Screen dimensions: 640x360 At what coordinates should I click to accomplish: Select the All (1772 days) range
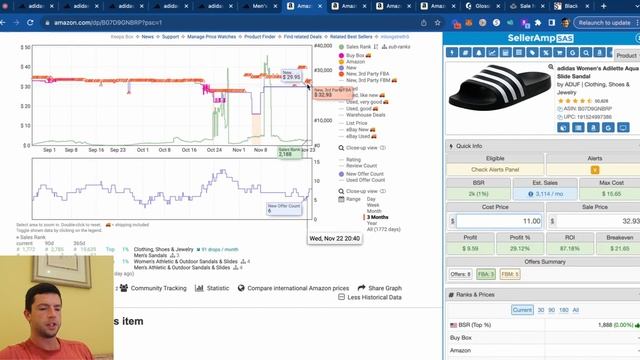pos(384,229)
